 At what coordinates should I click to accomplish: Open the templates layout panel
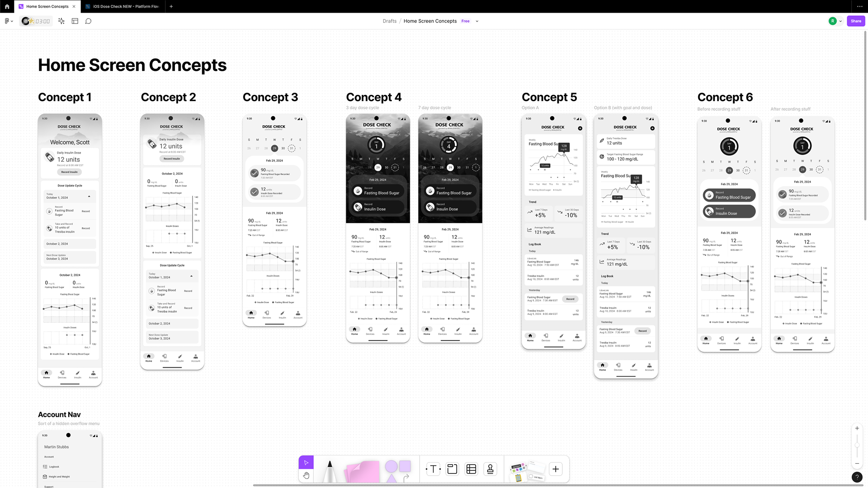(75, 21)
